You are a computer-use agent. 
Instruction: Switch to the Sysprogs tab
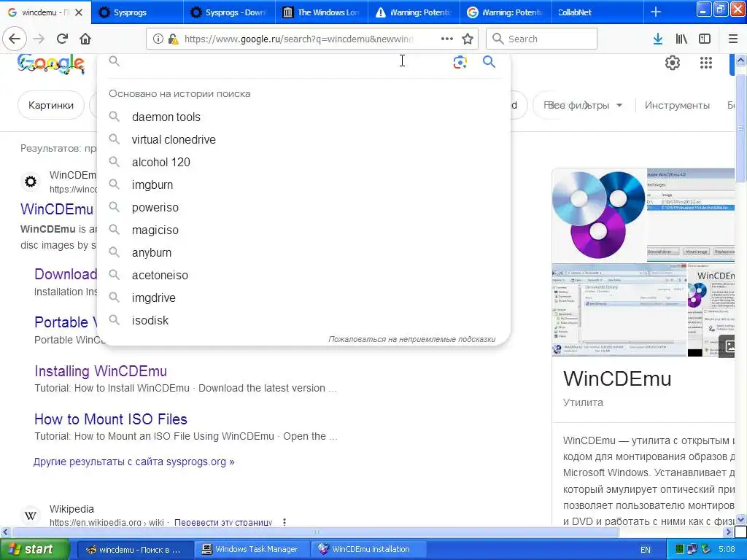point(137,12)
